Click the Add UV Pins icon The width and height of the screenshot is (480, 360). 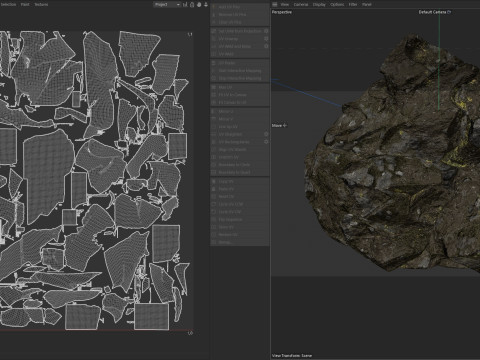click(214, 7)
